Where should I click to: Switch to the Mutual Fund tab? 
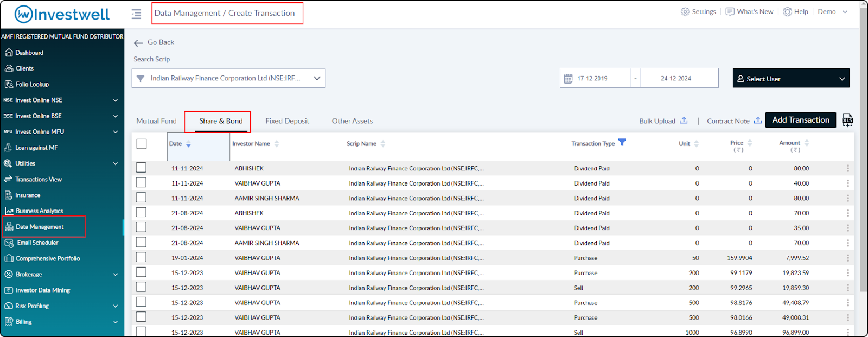pyautogui.click(x=156, y=121)
